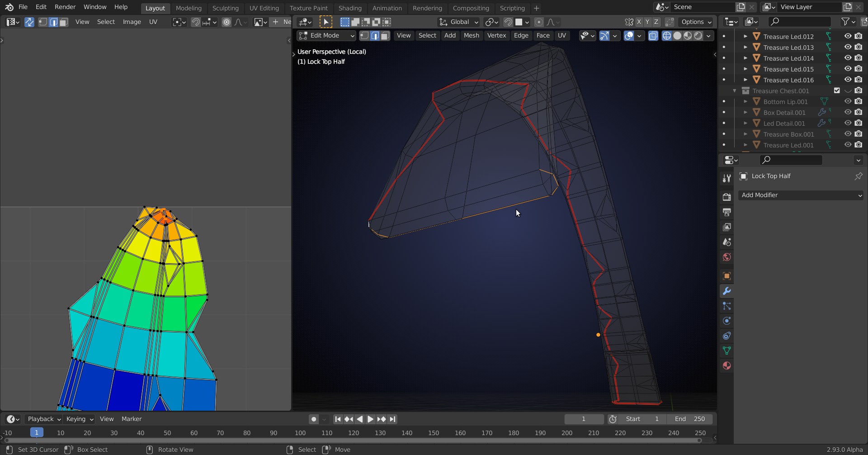Switch to the UV Editing workspace tab

pos(264,8)
